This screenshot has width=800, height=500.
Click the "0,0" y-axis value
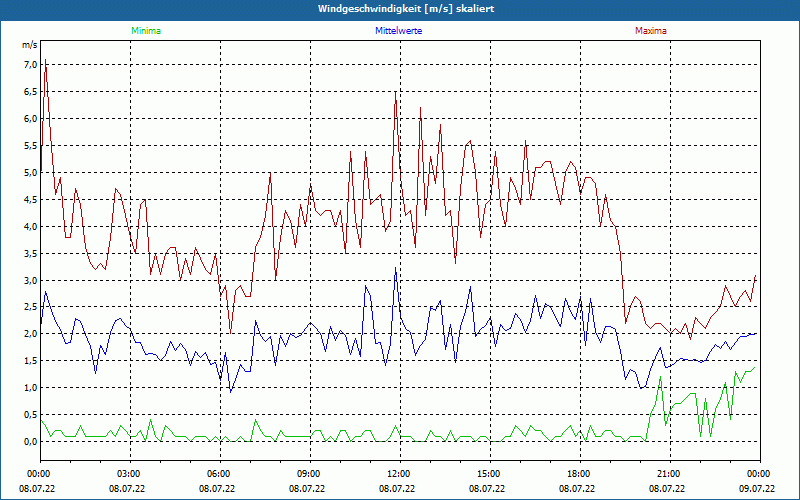point(31,441)
